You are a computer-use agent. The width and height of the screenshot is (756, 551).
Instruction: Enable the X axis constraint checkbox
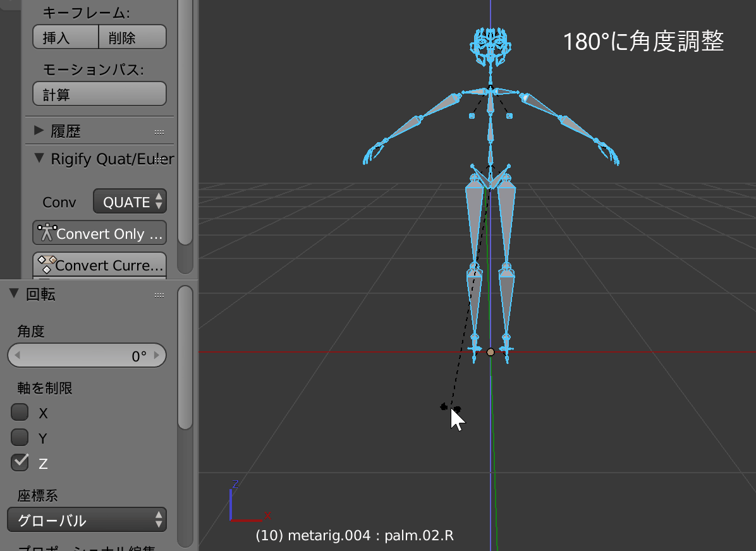tap(19, 413)
